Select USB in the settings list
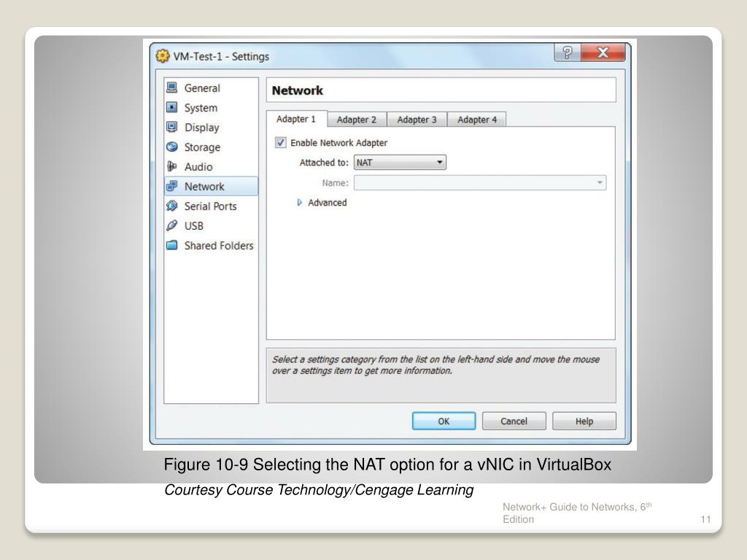This screenshot has width=747, height=560. [211, 226]
